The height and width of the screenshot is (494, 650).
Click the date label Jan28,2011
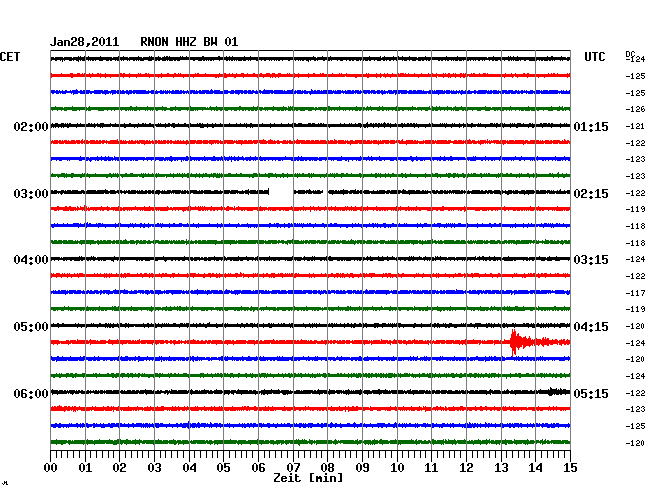click(85, 42)
